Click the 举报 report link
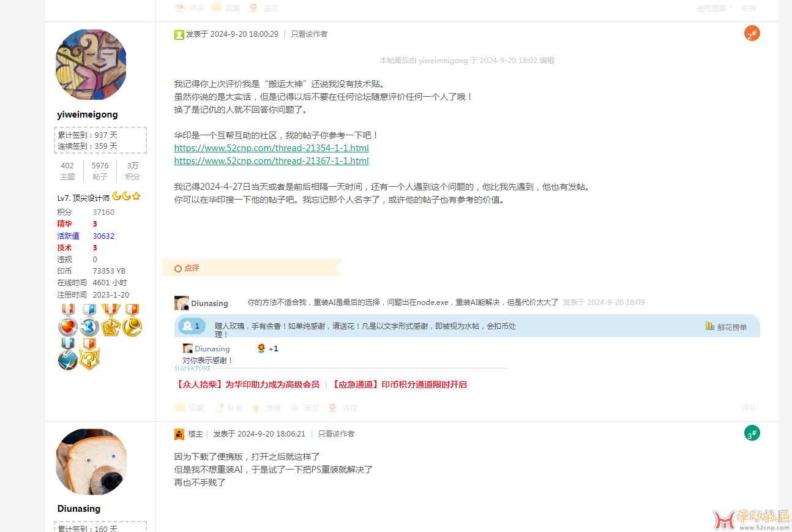This screenshot has height=532, width=792. click(748, 8)
